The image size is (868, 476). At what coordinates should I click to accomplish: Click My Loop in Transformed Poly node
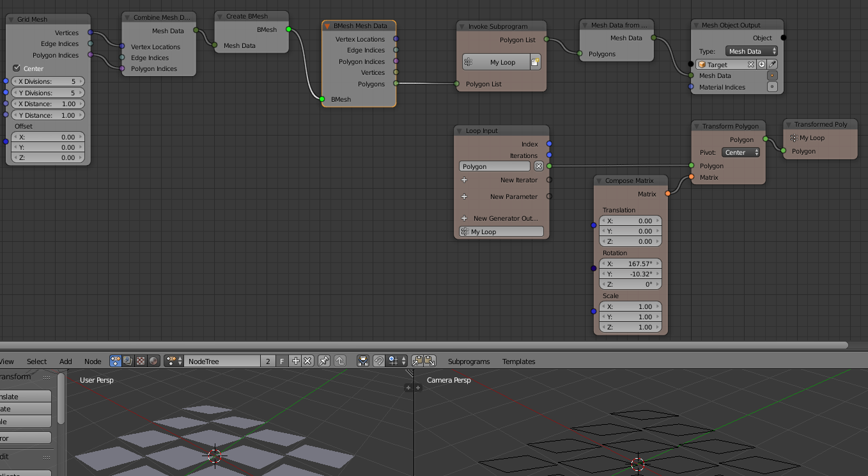click(x=808, y=138)
